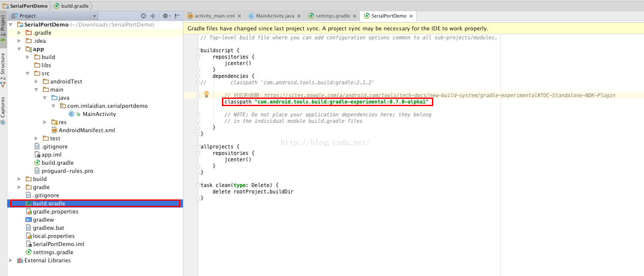644x276 pixels.
Task: Fold the allprojects code block
Action: click(x=198, y=147)
